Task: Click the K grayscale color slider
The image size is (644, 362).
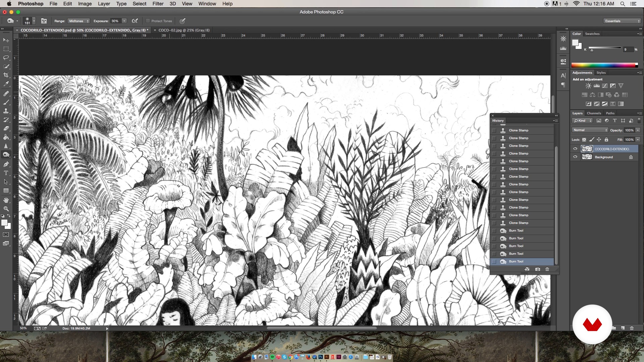Action: (605, 48)
